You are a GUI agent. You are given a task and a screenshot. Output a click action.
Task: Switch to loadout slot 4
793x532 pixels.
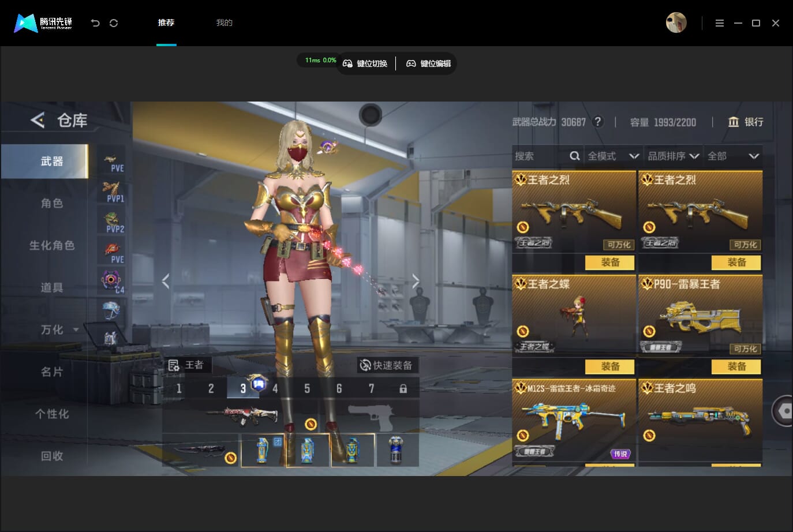click(275, 388)
